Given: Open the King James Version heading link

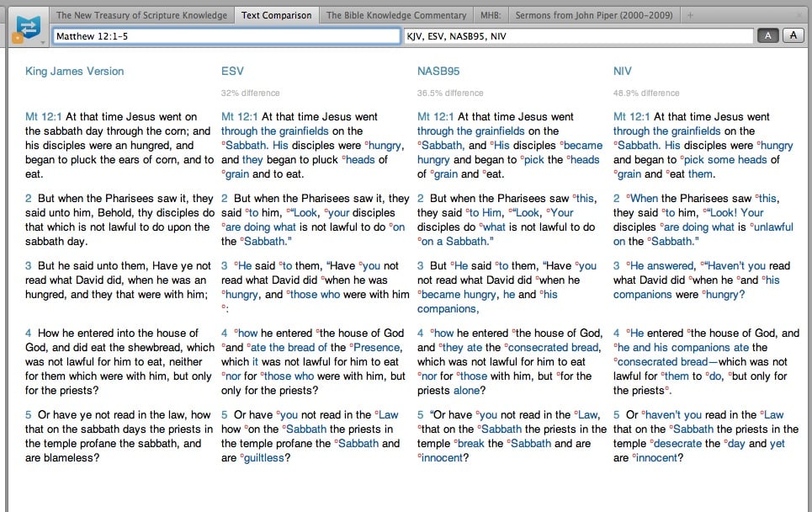Looking at the screenshot, I should [x=75, y=71].
